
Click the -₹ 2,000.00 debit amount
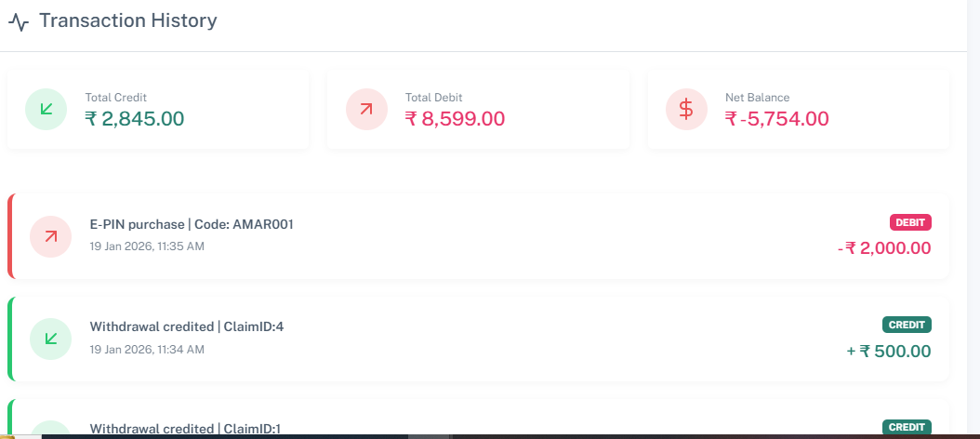pos(883,248)
